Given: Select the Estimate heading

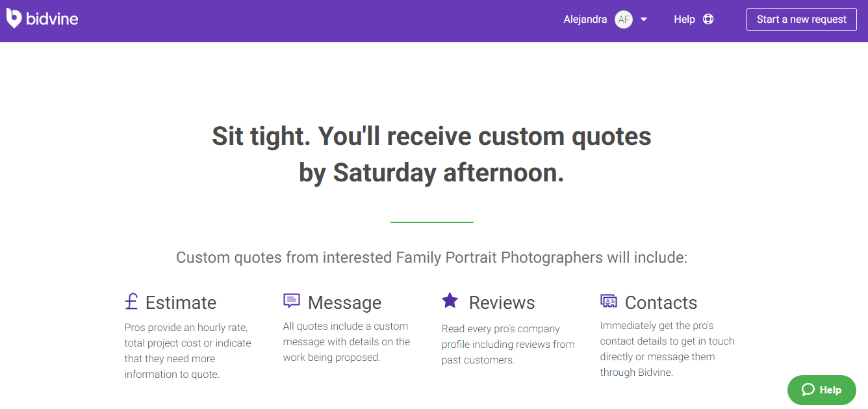Looking at the screenshot, I should [x=181, y=303].
